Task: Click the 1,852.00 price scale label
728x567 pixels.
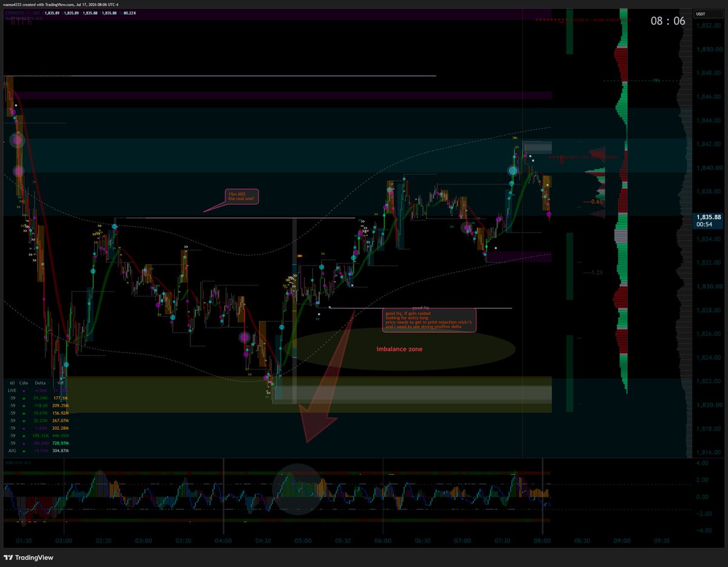Action: tap(709, 25)
